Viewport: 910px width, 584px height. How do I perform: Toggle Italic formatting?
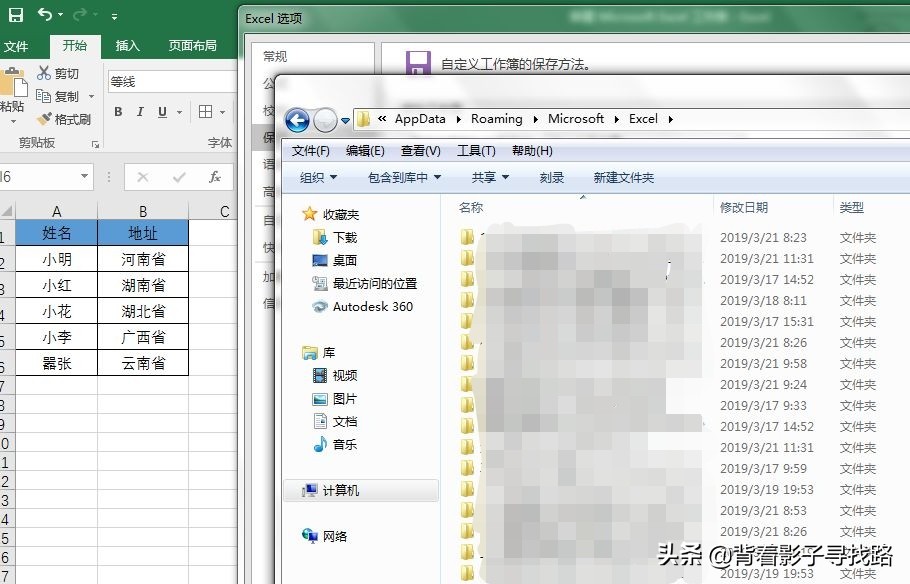point(140,112)
